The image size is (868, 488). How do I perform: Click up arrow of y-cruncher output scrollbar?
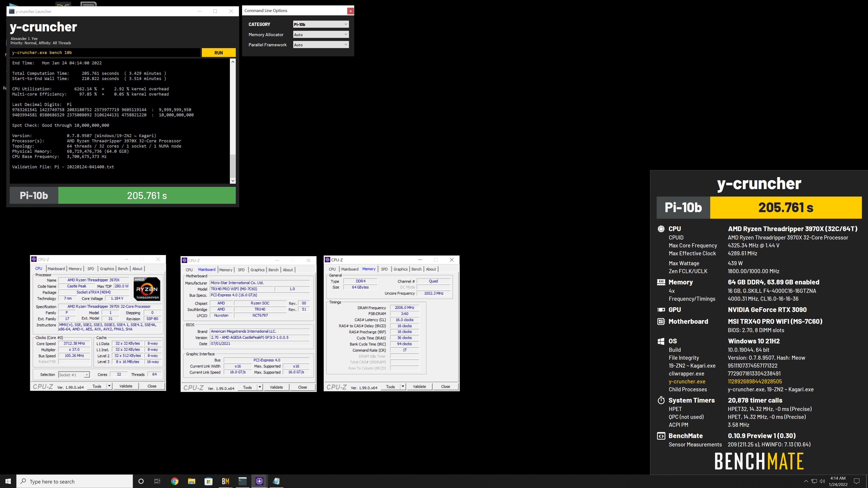click(x=233, y=62)
